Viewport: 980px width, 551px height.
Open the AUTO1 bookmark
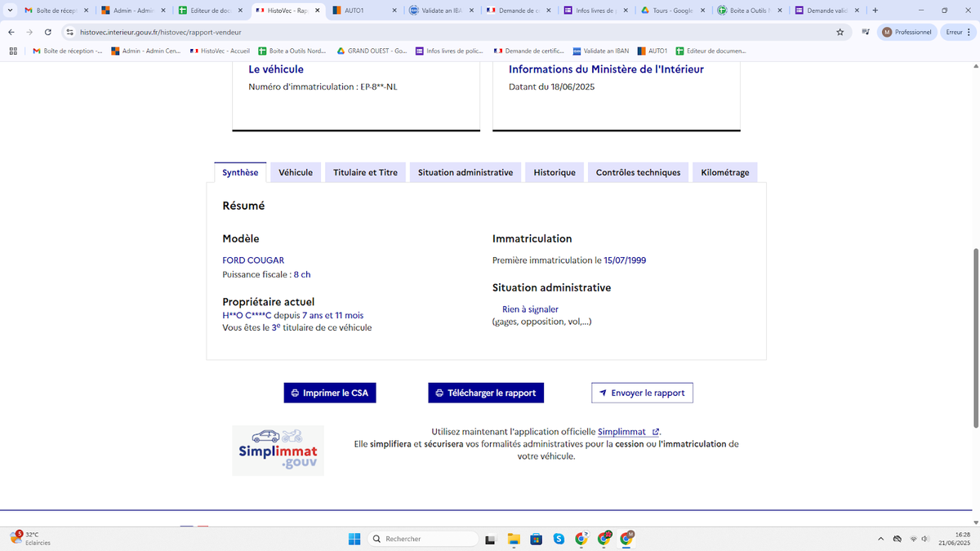click(x=653, y=51)
